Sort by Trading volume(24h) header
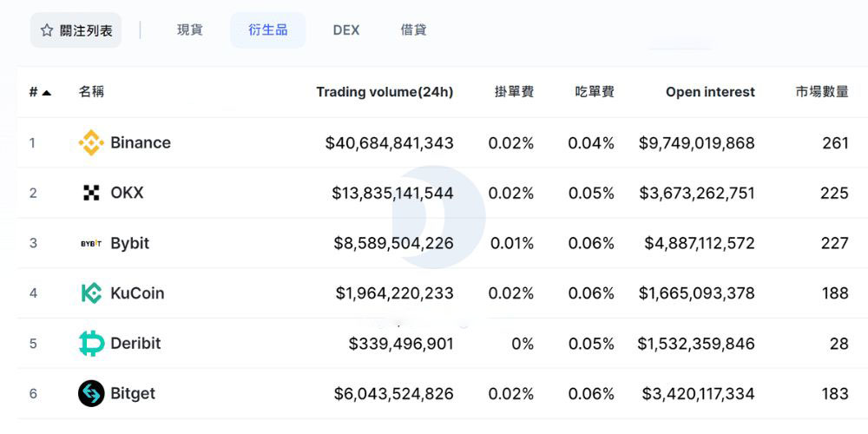Screen dimensions: 868x434 pos(385,93)
